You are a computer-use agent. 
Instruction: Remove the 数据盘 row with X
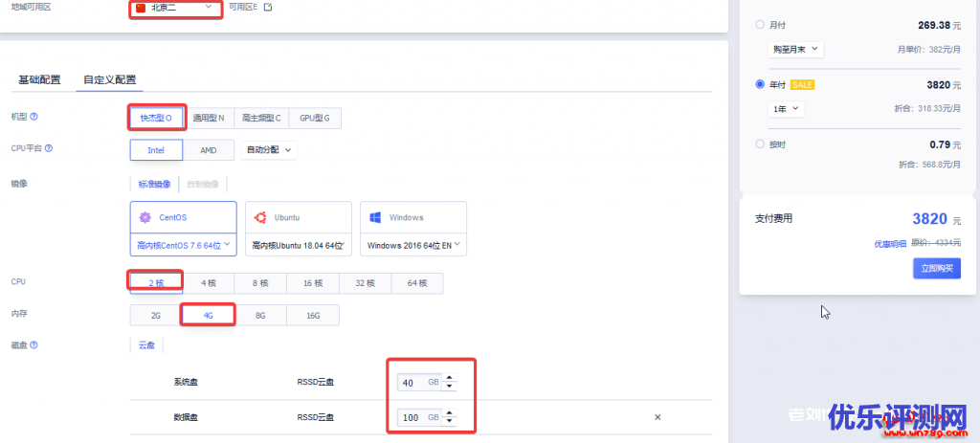tap(657, 417)
